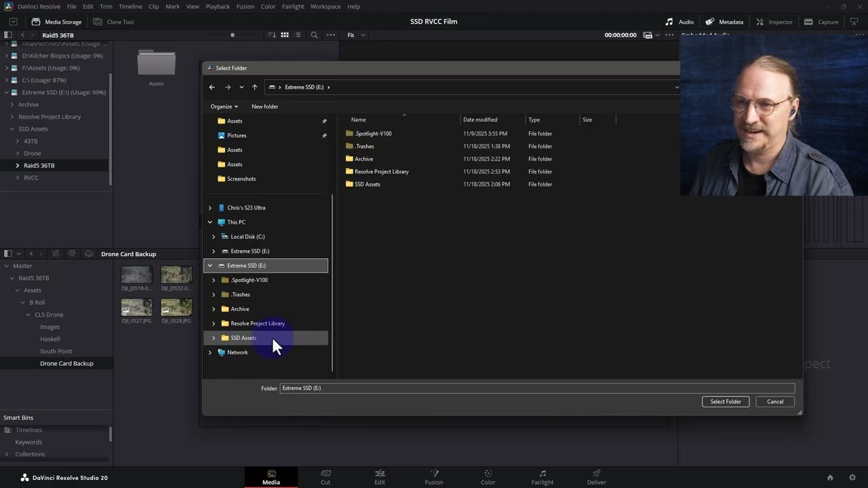
Task: Select Pictures in quick access list
Action: [x=237, y=136]
